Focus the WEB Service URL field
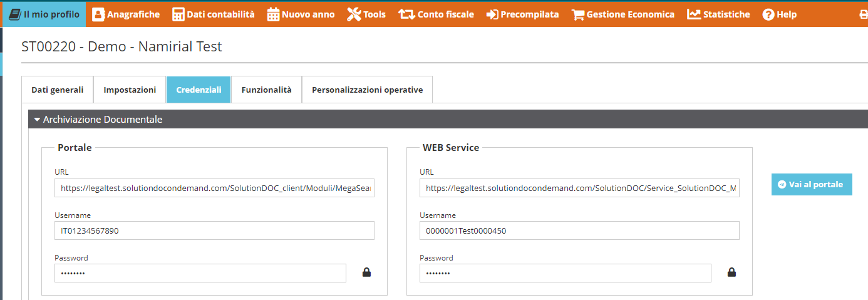 579,187
